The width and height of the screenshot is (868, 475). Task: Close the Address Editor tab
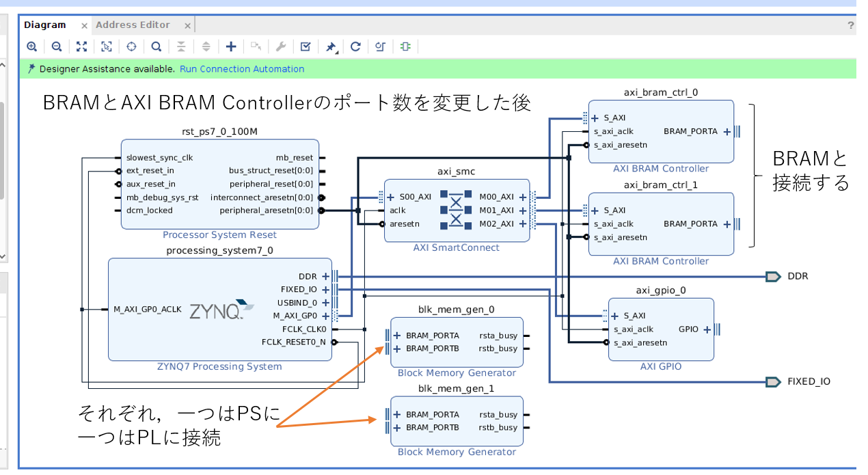pos(187,25)
